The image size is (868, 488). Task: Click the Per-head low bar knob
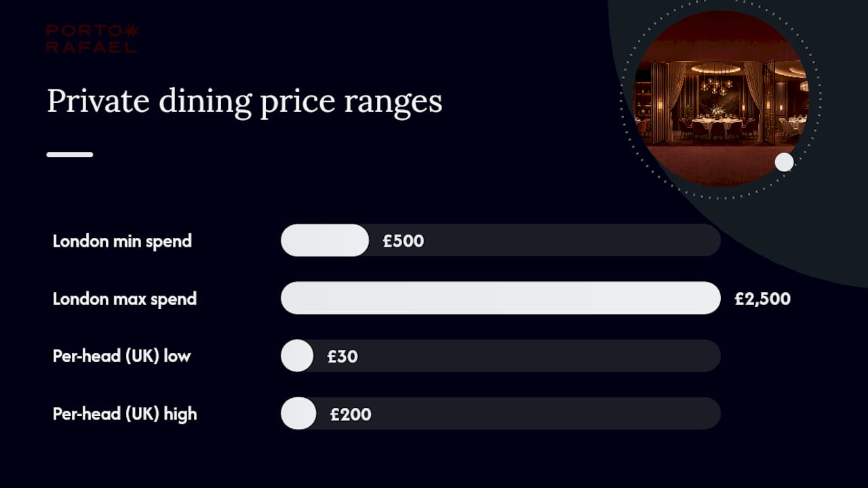pyautogui.click(x=297, y=355)
